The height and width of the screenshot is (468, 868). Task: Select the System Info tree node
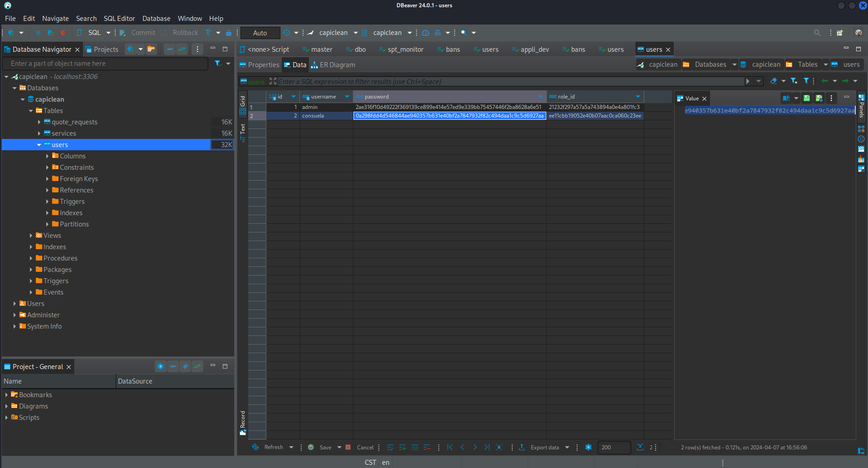click(x=44, y=326)
